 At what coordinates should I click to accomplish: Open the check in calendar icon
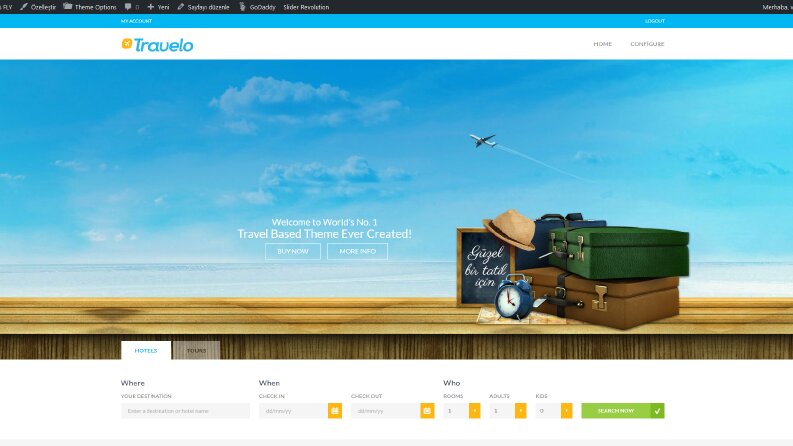335,411
